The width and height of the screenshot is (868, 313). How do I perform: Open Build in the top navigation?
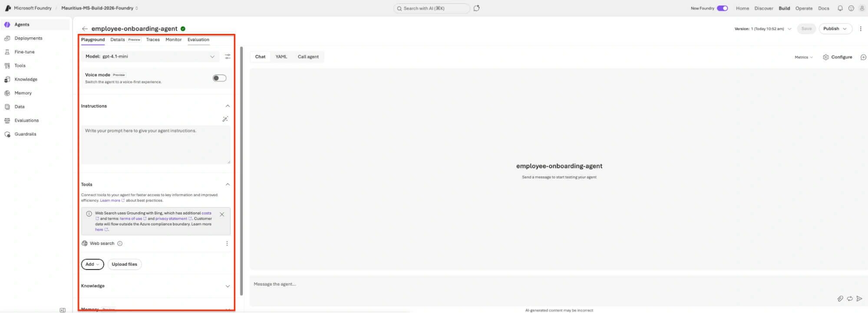[784, 8]
